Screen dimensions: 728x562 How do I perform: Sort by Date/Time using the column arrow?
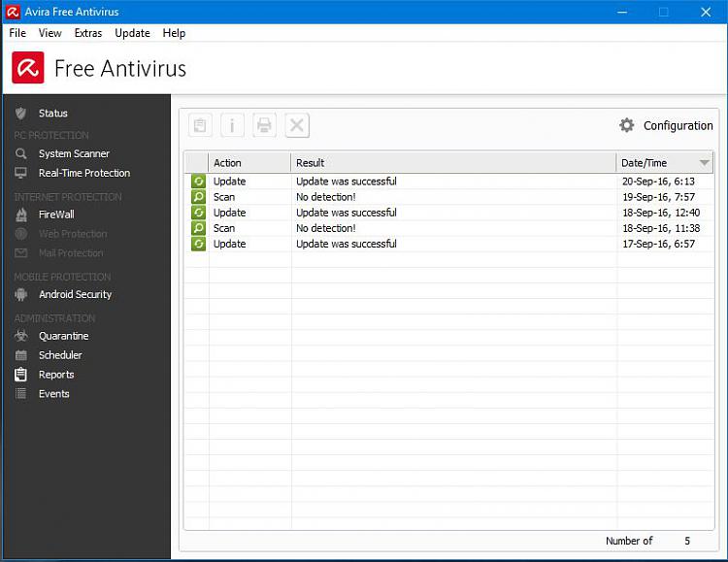click(x=704, y=163)
